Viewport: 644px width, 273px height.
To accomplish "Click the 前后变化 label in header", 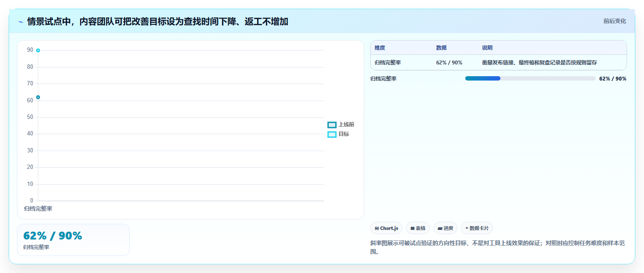I will 614,21.
